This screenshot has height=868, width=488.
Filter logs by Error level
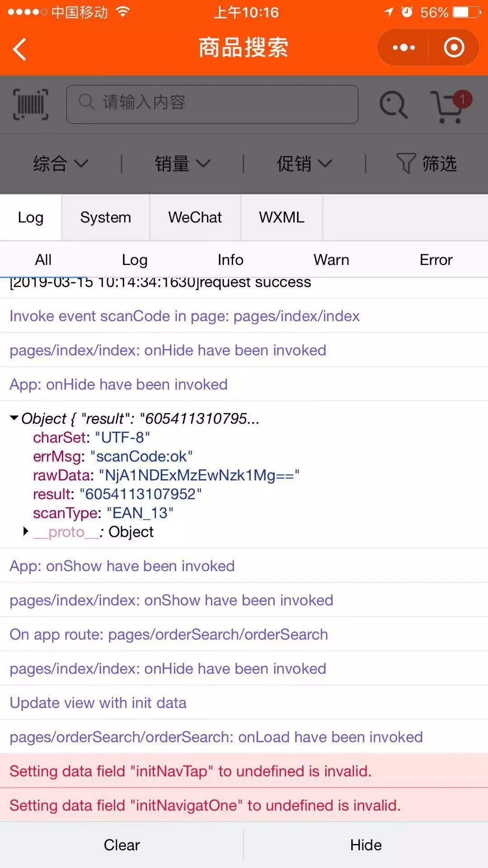tap(436, 260)
